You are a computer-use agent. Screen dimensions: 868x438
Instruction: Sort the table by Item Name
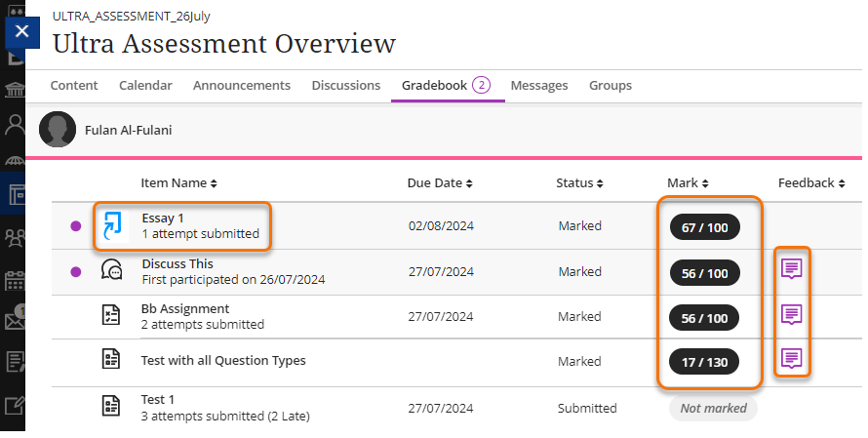[x=178, y=183]
